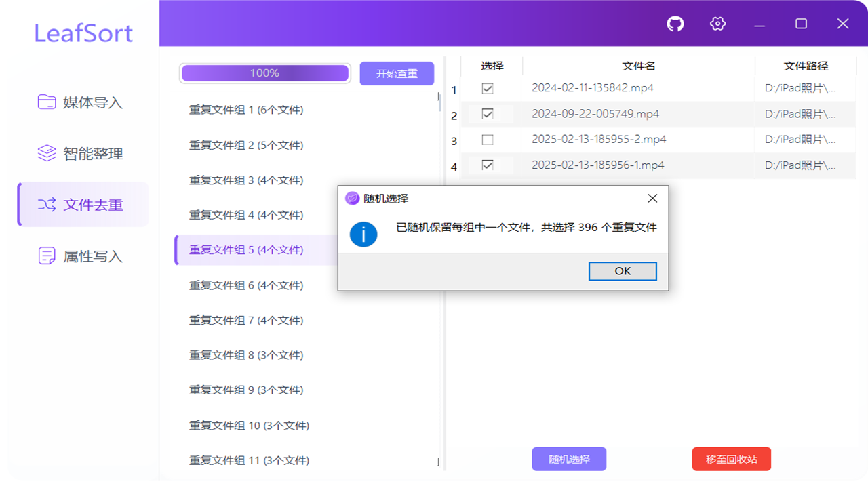Click the 100% progress bar
This screenshot has width=868, height=488.
click(264, 73)
